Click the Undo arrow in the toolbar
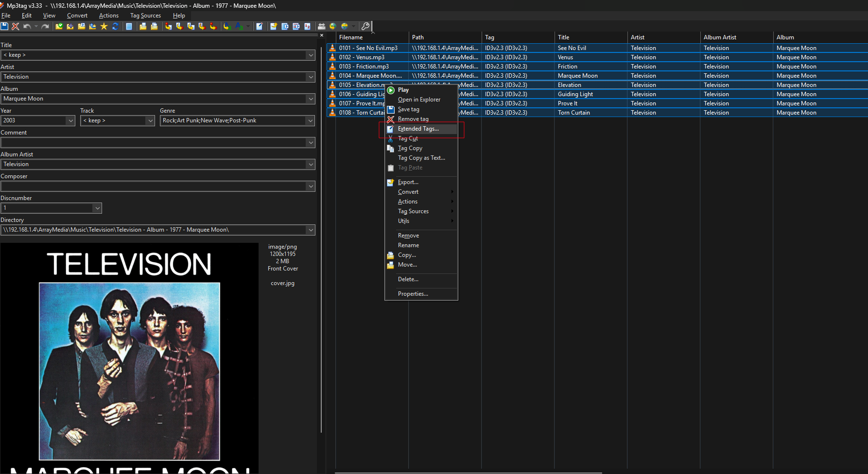The image size is (868, 474). [27, 26]
